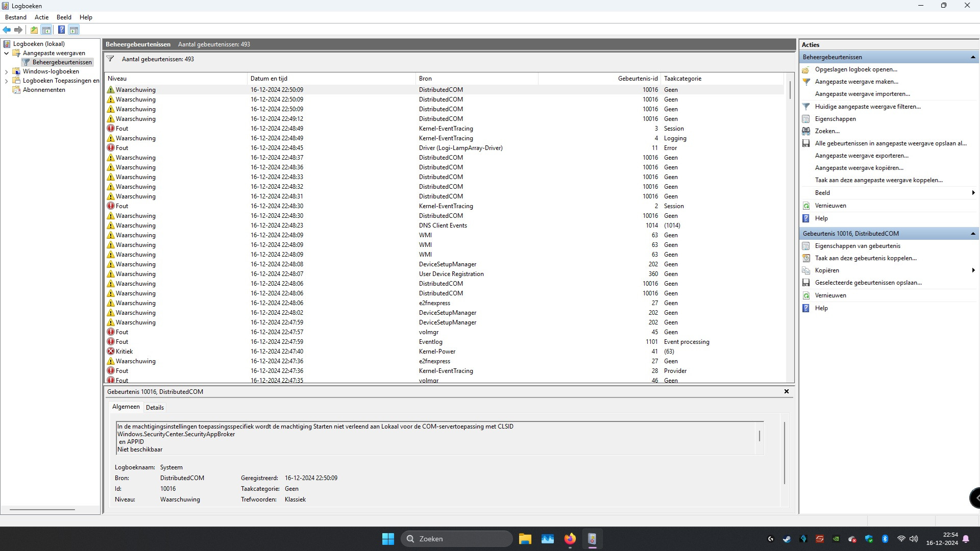Open saved log via folder icon

coord(806,69)
